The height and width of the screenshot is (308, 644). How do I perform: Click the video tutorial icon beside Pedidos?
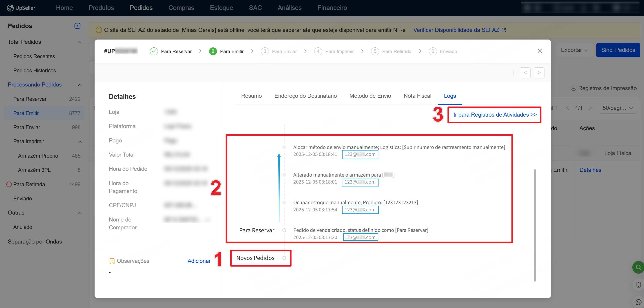(77, 26)
